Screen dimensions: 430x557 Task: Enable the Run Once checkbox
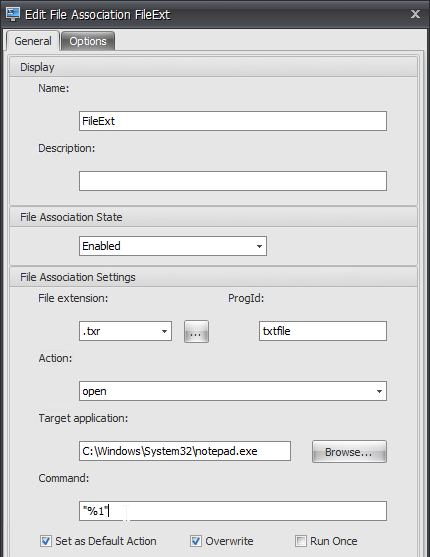click(x=301, y=541)
